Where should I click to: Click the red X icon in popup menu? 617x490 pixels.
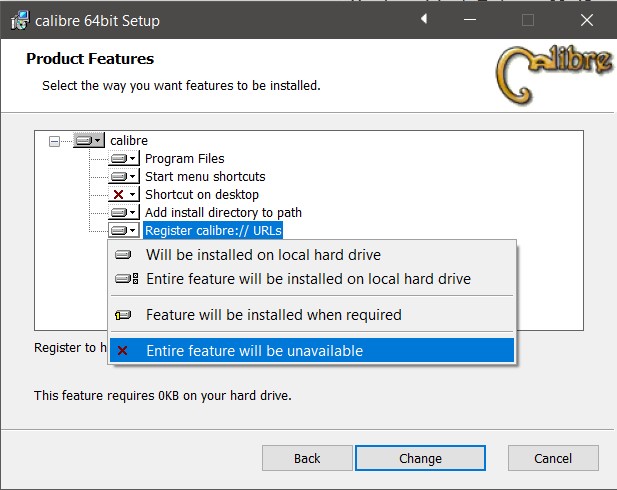click(x=123, y=351)
